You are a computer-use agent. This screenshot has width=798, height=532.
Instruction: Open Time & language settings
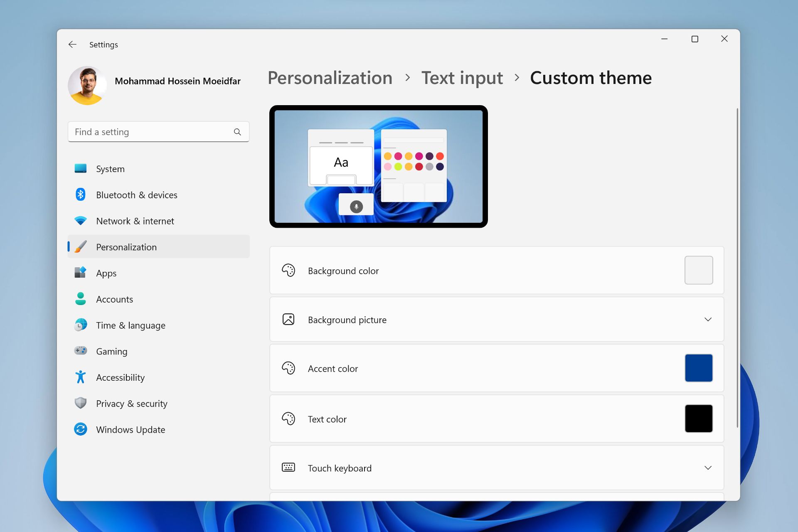158,325
